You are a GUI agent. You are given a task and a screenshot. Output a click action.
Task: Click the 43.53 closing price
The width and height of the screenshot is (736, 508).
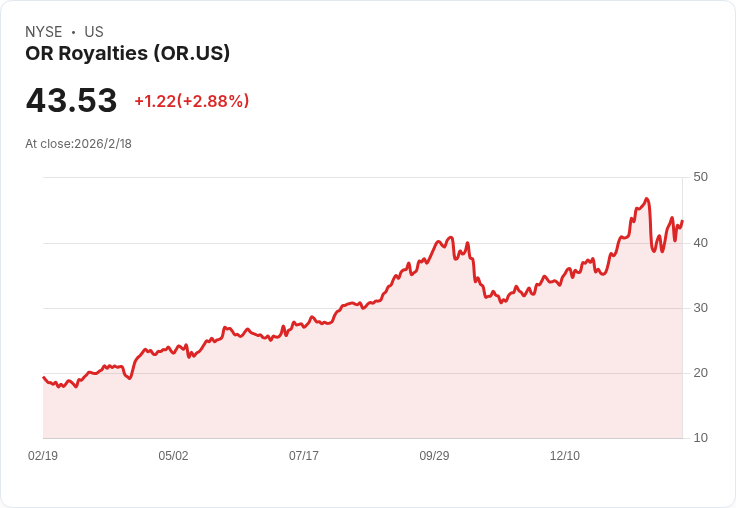click(x=71, y=101)
